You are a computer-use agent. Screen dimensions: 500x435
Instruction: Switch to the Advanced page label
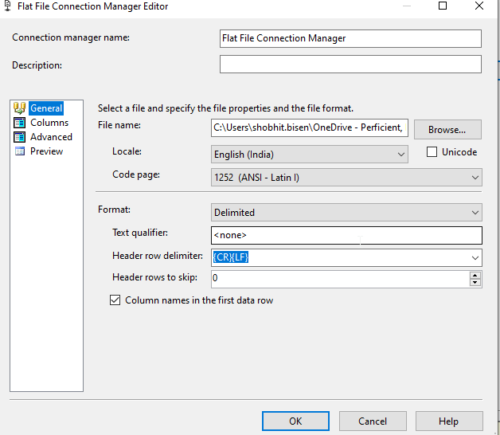tap(51, 137)
